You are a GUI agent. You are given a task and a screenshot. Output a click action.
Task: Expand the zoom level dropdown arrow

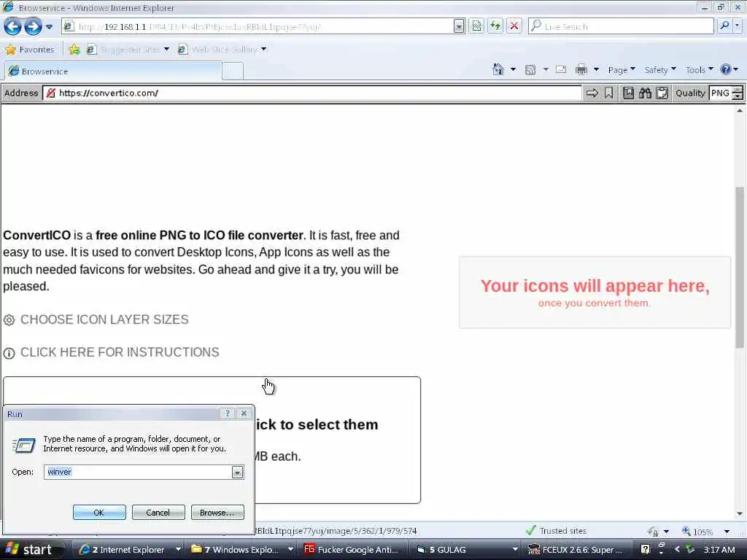[x=727, y=531]
